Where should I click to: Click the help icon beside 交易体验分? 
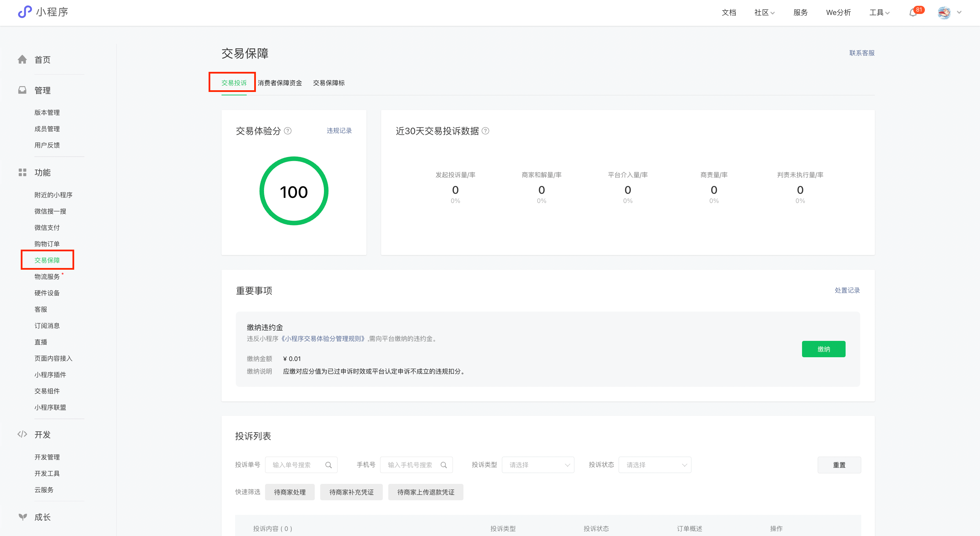point(288,131)
